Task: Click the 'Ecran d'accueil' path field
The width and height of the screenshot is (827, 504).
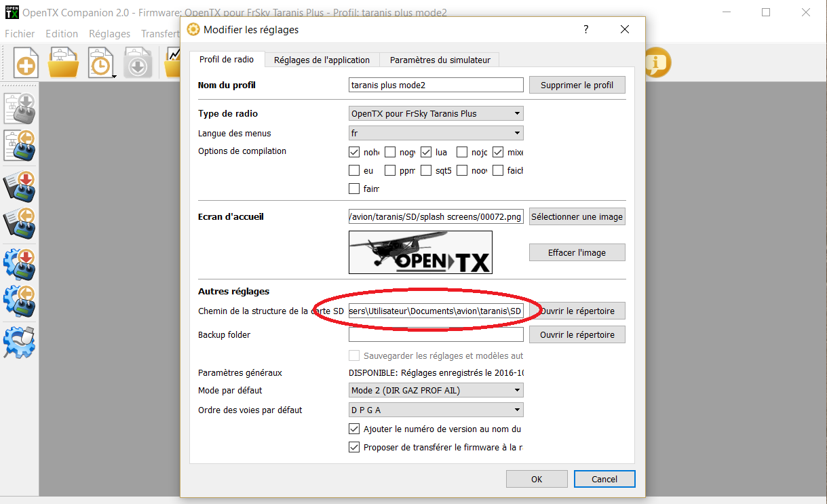Action: click(x=436, y=216)
